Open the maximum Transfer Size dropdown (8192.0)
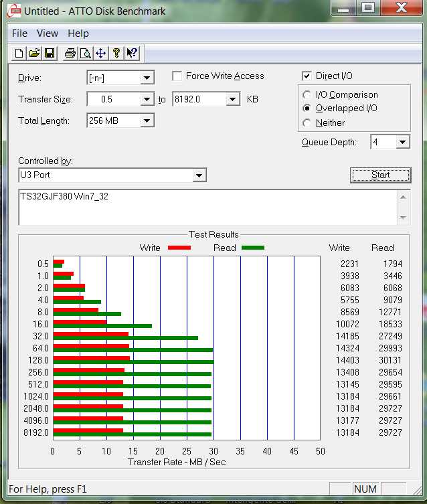This screenshot has width=427, height=504. [x=233, y=99]
